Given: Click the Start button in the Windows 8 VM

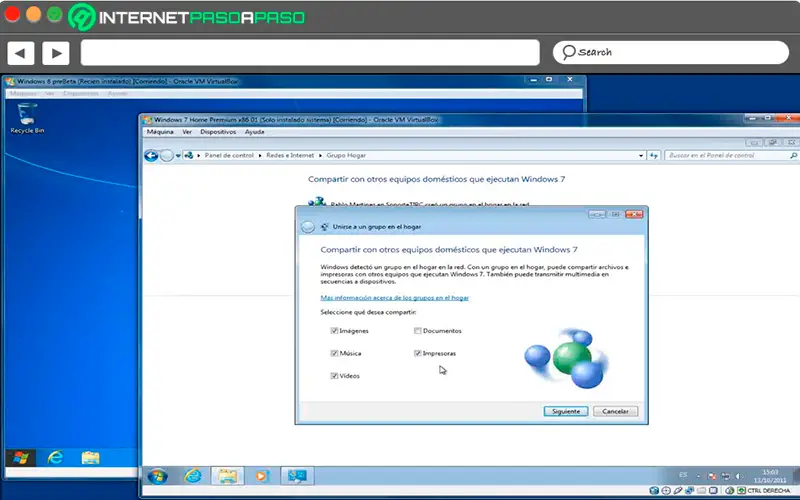Looking at the screenshot, I should pos(20,458).
